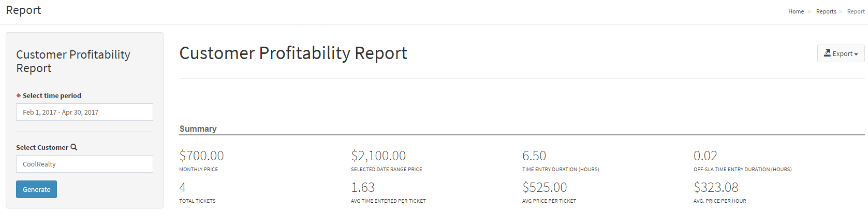Click the Customer Profitability Report main heading
This screenshot has height=223, width=868.
(293, 53)
